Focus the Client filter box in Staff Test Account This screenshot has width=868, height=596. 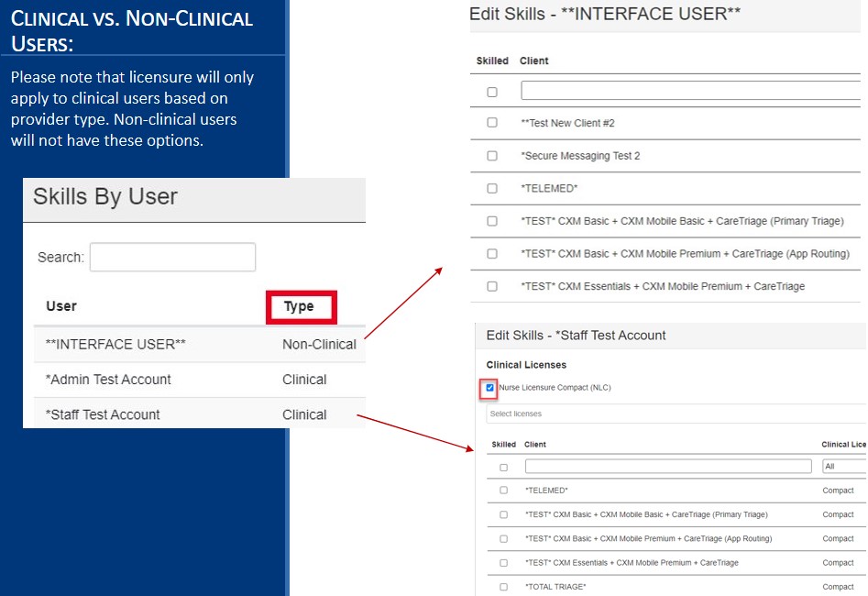pyautogui.click(x=667, y=467)
